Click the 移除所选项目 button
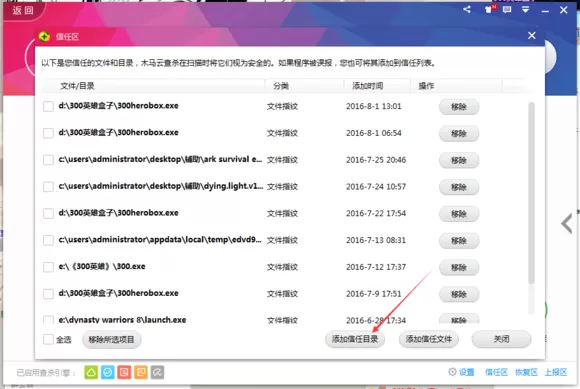Viewport: 580px width, 389px height. click(x=111, y=339)
